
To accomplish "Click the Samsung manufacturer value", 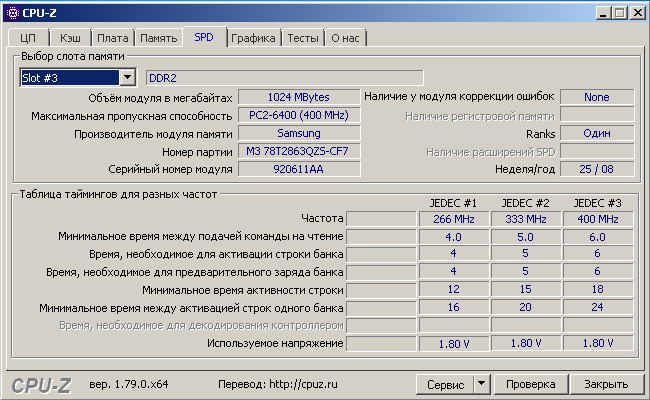I will point(299,133).
